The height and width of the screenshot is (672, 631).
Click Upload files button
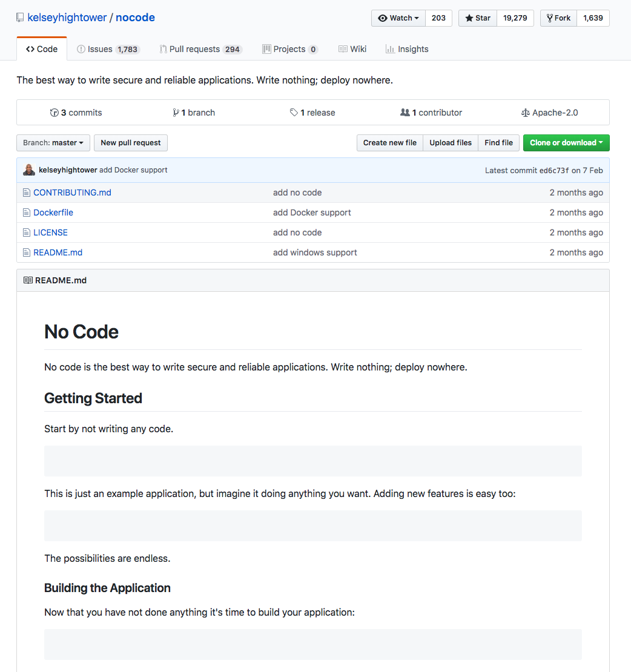click(x=451, y=143)
